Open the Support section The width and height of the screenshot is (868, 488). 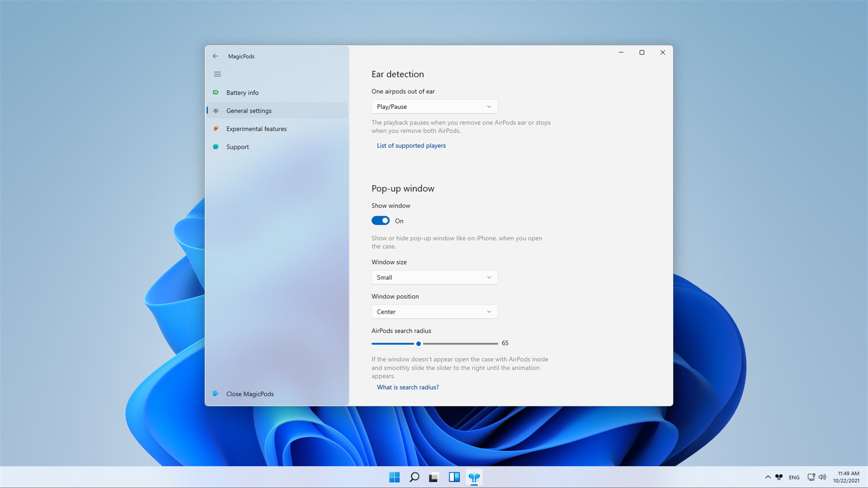237,147
